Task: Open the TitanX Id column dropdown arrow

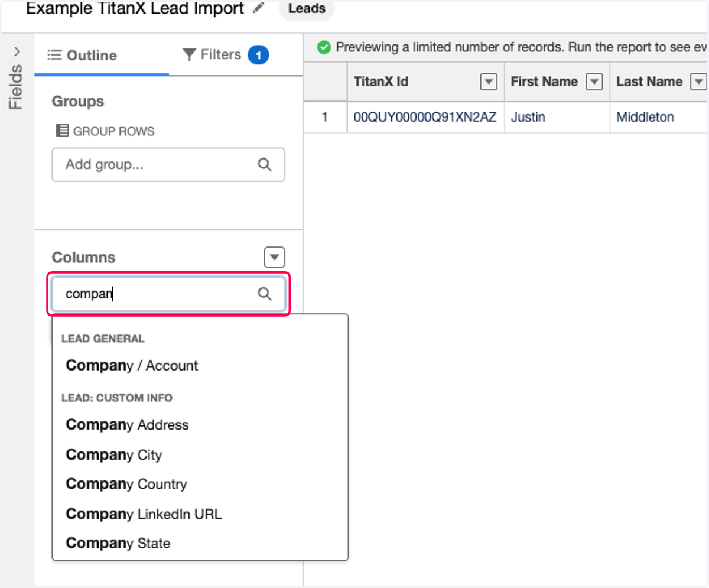Action: click(489, 82)
